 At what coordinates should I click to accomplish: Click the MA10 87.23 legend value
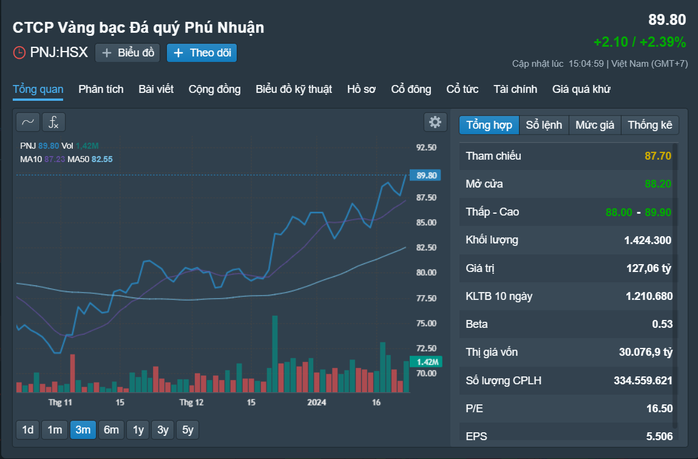click(55, 159)
